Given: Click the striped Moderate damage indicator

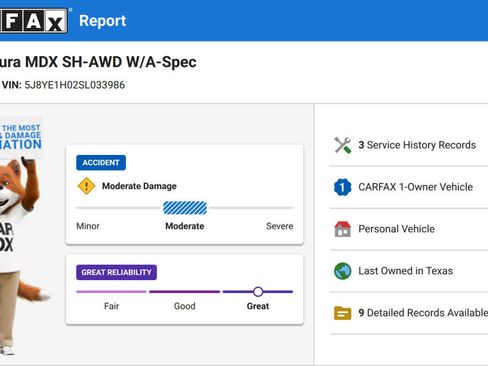Looking at the screenshot, I should coord(185,208).
